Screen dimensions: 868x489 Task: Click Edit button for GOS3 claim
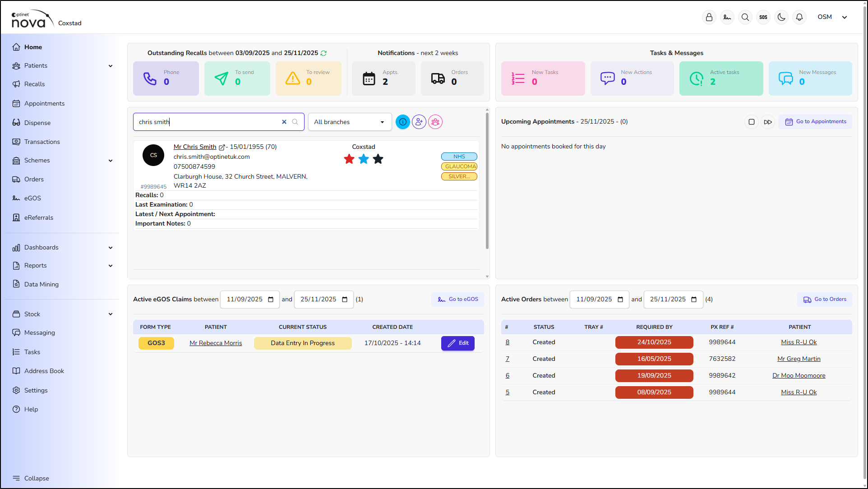[x=458, y=343]
